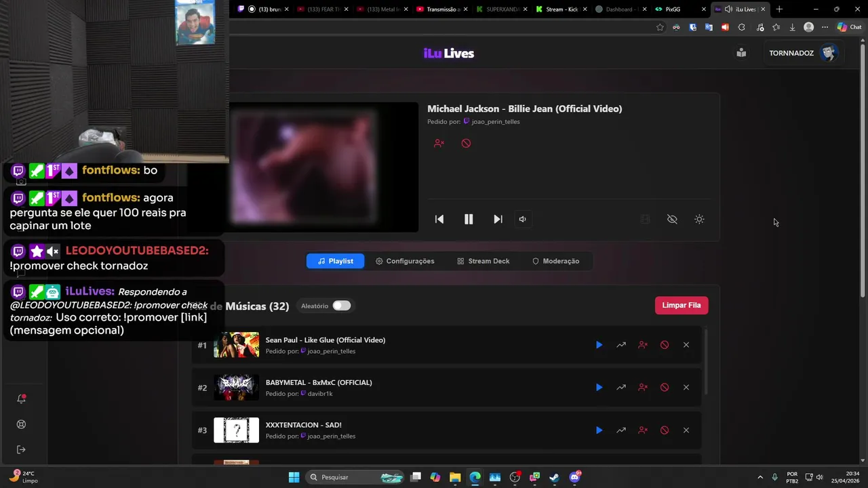Image resolution: width=868 pixels, height=488 pixels.
Task: Open notifications bell in left sidebar
Action: pos(21,399)
